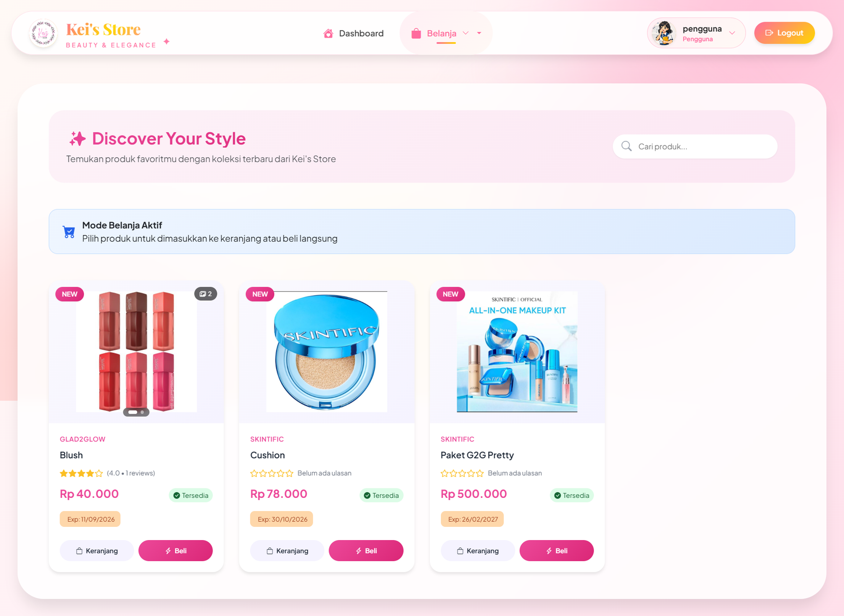Buy Blush with the Beli button
This screenshot has width=844, height=616.
176,551
